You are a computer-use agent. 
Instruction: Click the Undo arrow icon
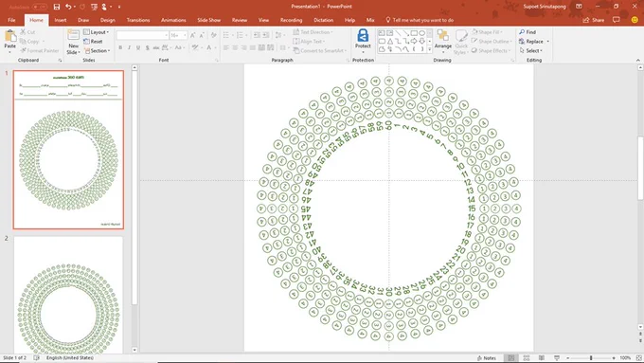(x=68, y=7)
